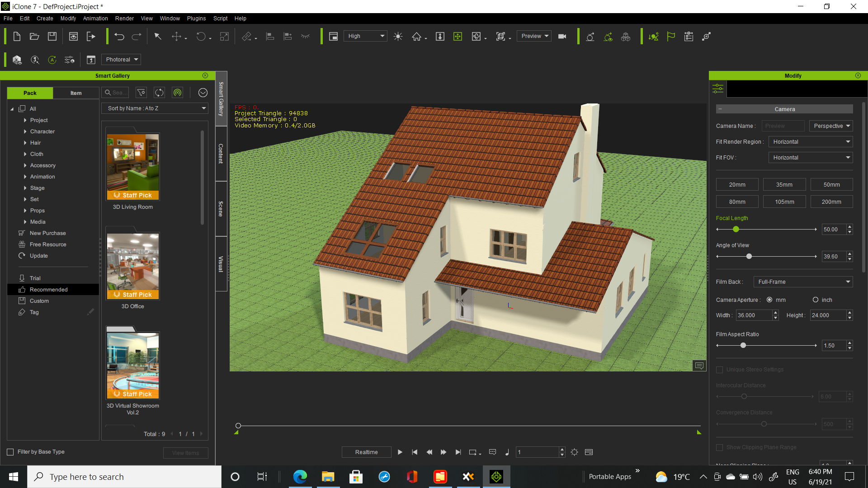
Task: Activate the Scale tool
Action: pyautogui.click(x=224, y=37)
